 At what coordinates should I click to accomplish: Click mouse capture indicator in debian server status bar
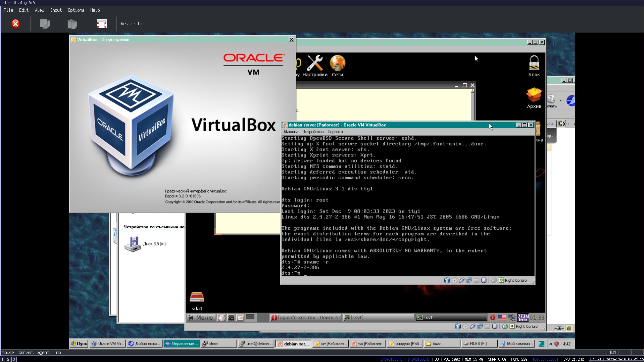pos(494,280)
